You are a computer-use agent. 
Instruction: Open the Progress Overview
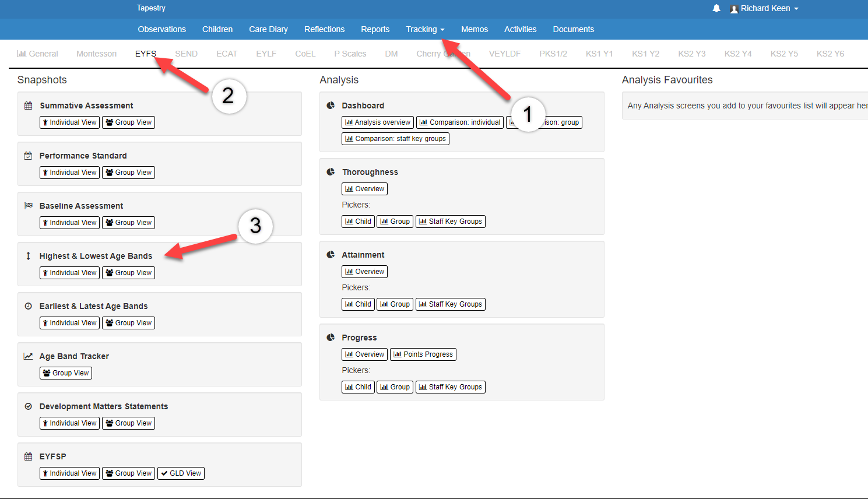coord(364,354)
